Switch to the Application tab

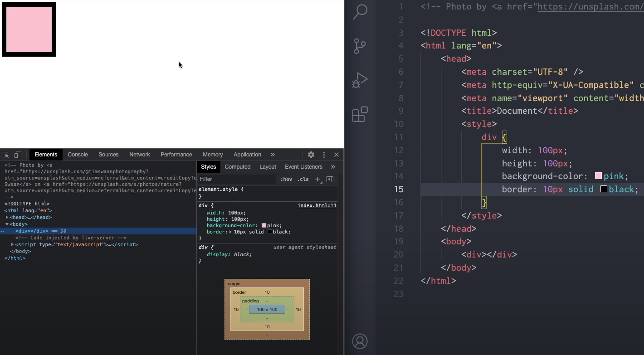point(247,155)
